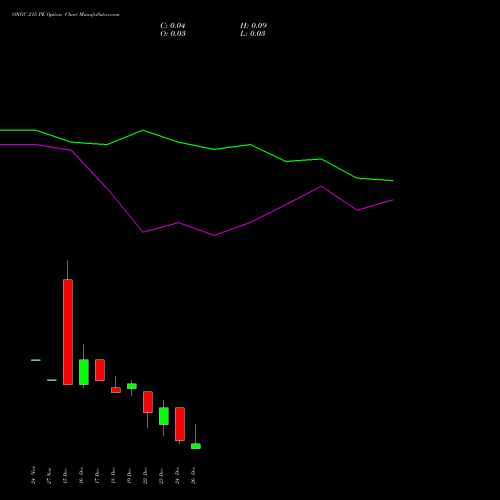Select the red candlestick for 17 Dec
The image size is (500, 500).
[x=100, y=370]
